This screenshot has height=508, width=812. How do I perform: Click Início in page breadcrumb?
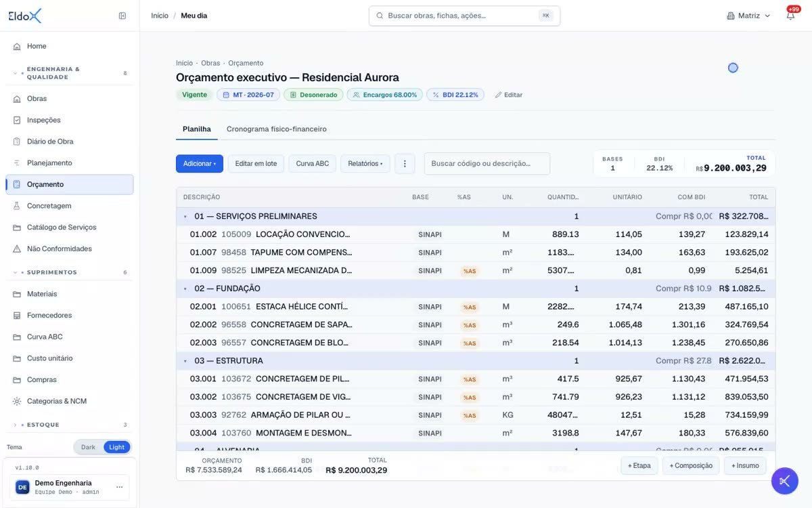coord(184,63)
